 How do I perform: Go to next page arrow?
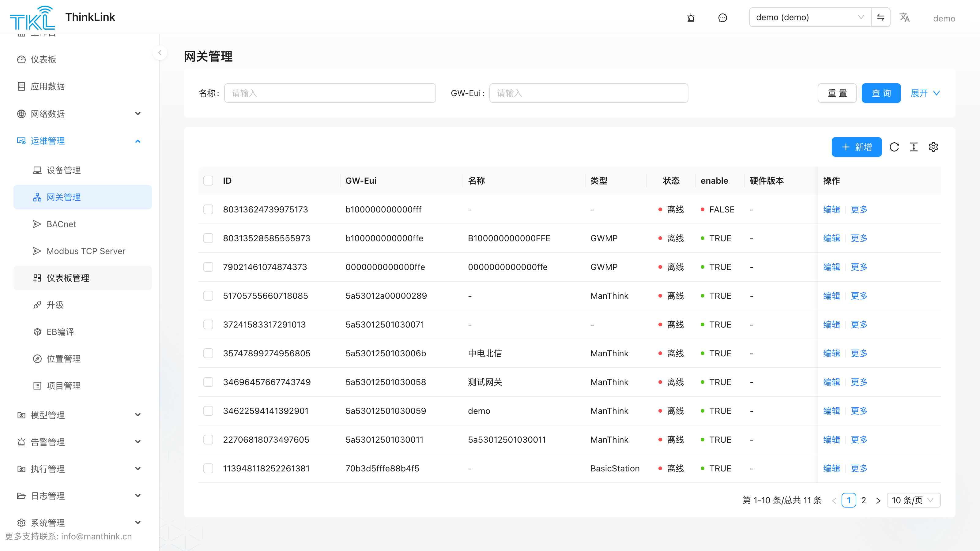tap(878, 500)
